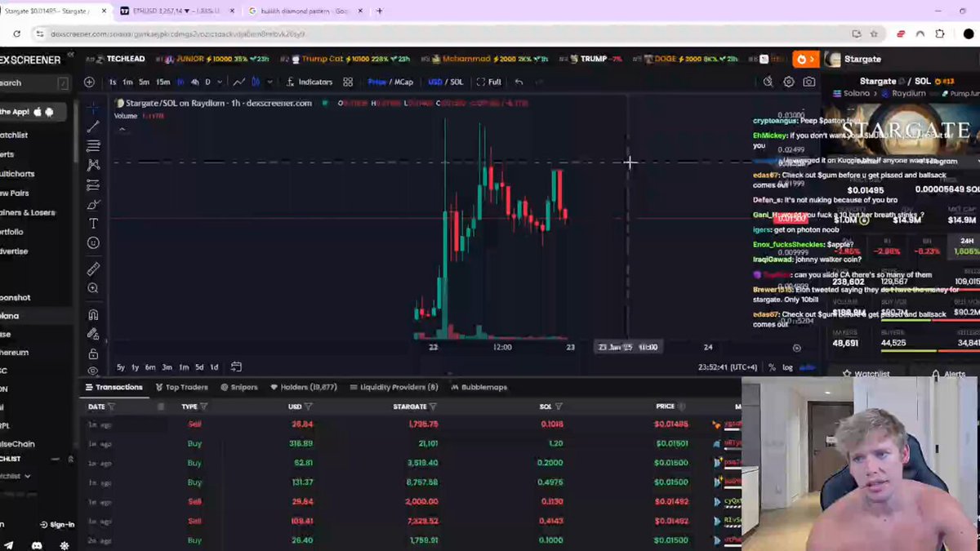
Task: Toggle percent scale on chart
Action: point(772,367)
